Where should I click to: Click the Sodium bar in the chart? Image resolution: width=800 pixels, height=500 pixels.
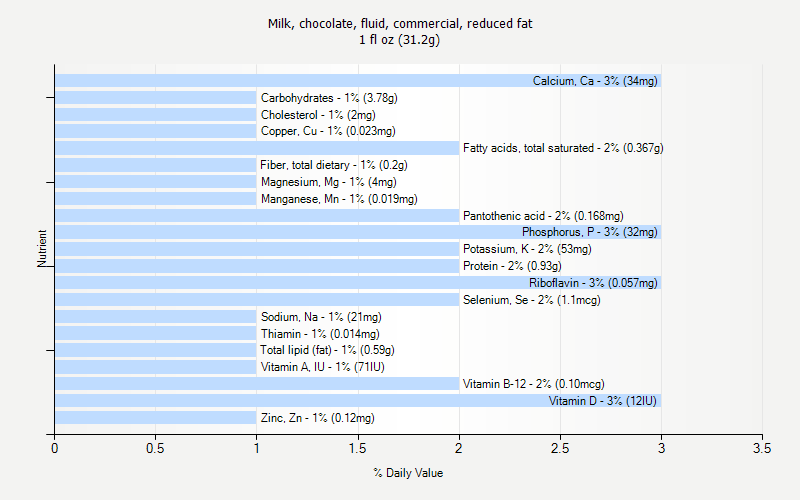tap(156, 317)
